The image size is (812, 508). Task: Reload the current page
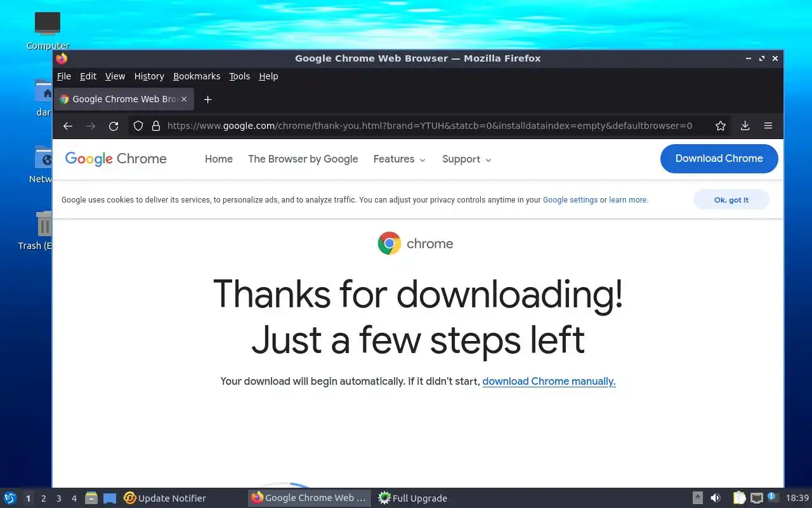[114, 126]
